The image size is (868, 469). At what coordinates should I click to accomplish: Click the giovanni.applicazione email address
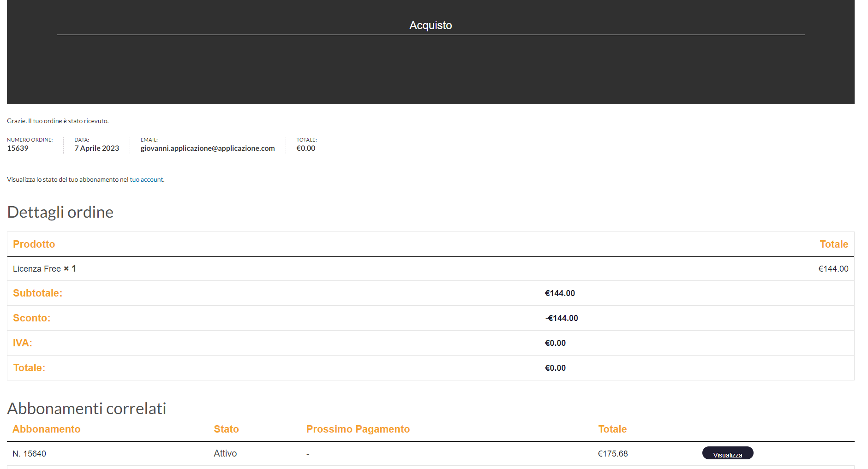[x=208, y=148]
